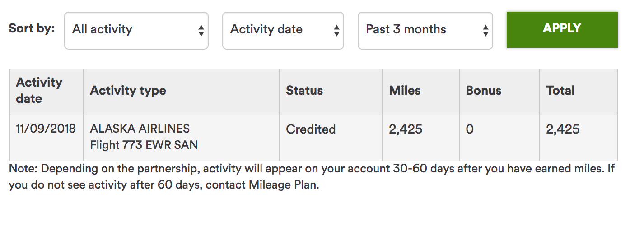Select the ALASKA AIRLINES activity text
This screenshot has width=644, height=249.
tap(140, 129)
